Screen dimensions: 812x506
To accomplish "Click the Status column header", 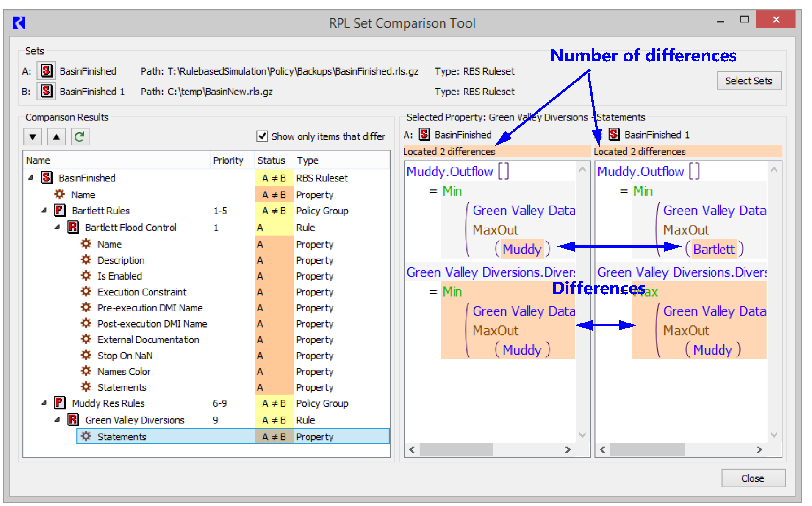I will [271, 161].
